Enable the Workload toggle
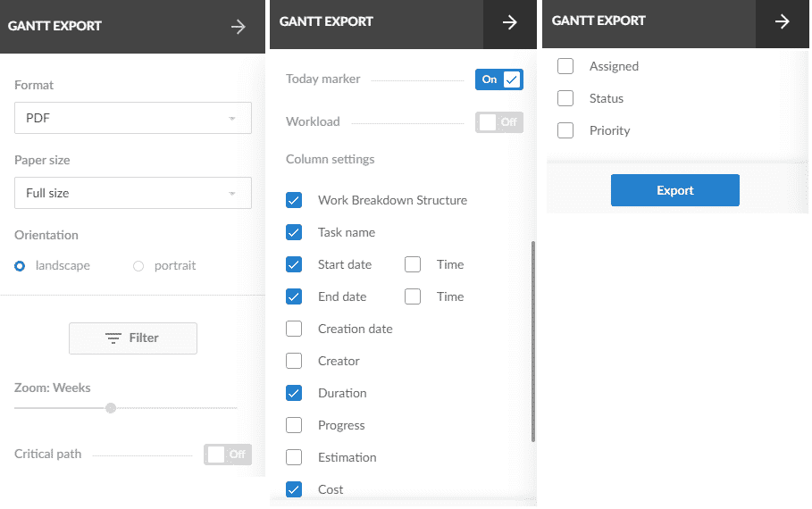Screen dimensions: 812x509 click(499, 122)
